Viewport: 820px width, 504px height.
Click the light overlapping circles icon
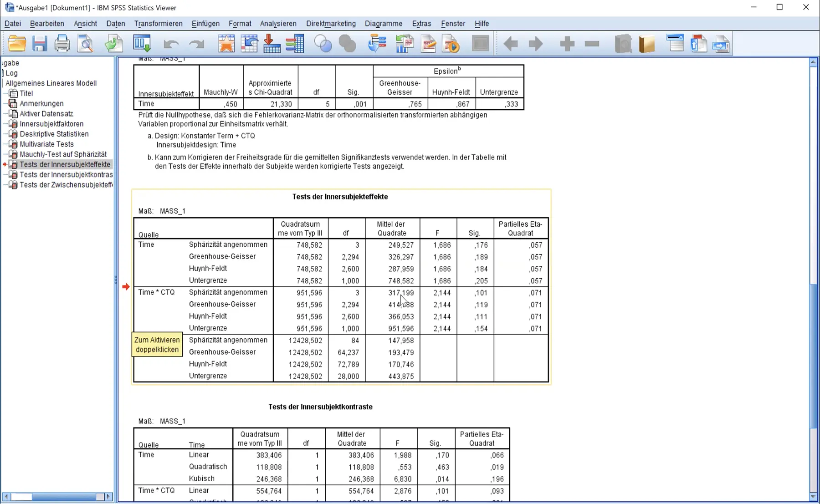pos(323,44)
